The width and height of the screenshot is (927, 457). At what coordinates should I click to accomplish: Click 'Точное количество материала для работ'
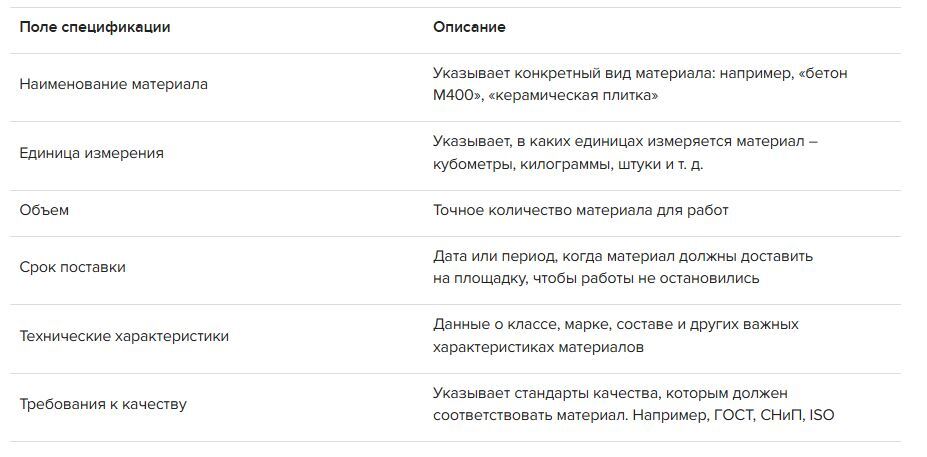pos(581,210)
